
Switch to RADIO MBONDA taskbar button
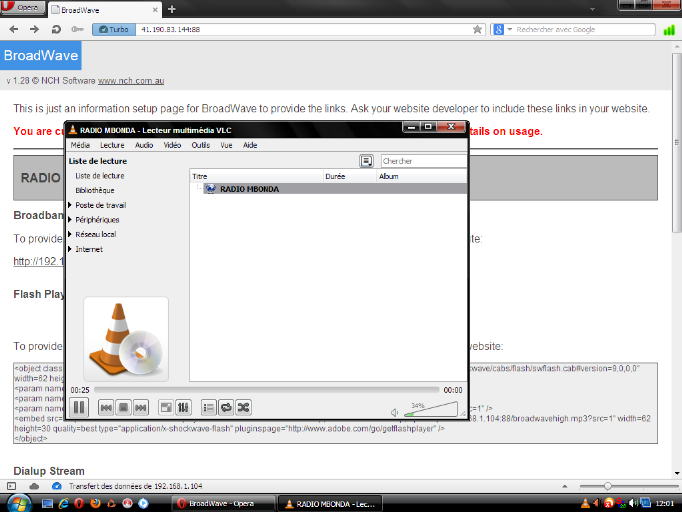[x=330, y=503]
